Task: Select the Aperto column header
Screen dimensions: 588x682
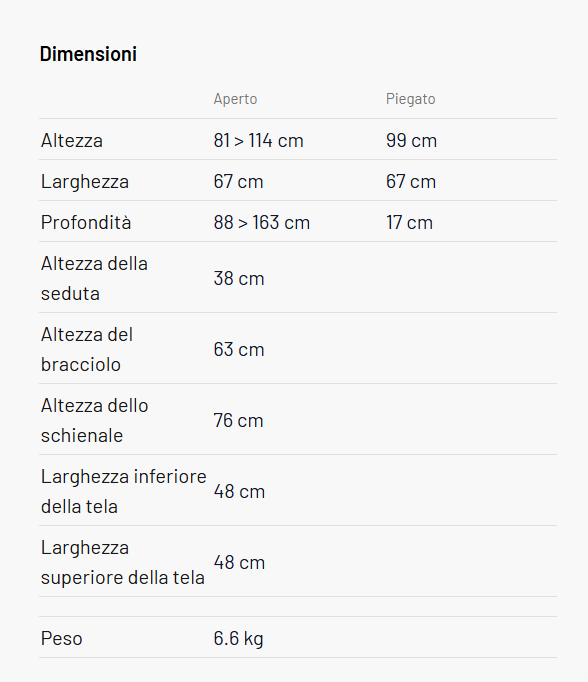Action: [235, 99]
